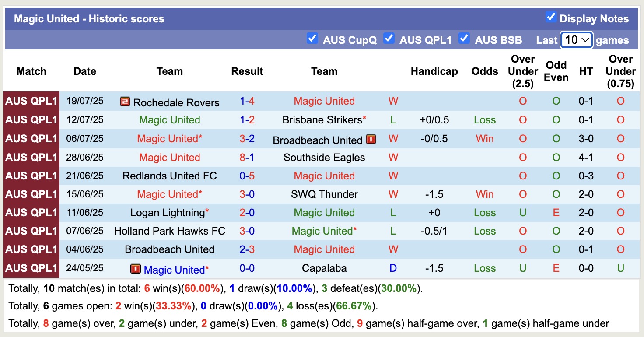The image size is (644, 337).
Task: Open the Capalaba team link
Action: pyautogui.click(x=324, y=268)
